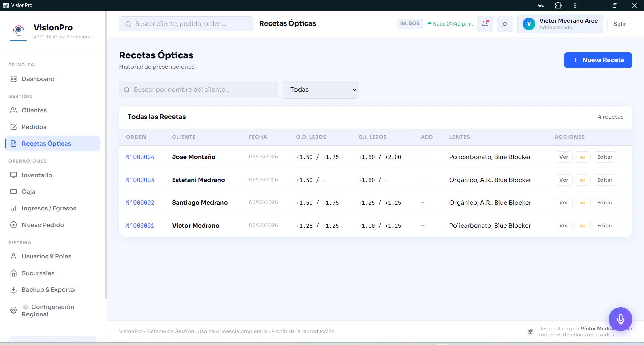Image resolution: width=644 pixels, height=345 pixels.
Task: Click the FECHA column header
Action: tap(258, 137)
